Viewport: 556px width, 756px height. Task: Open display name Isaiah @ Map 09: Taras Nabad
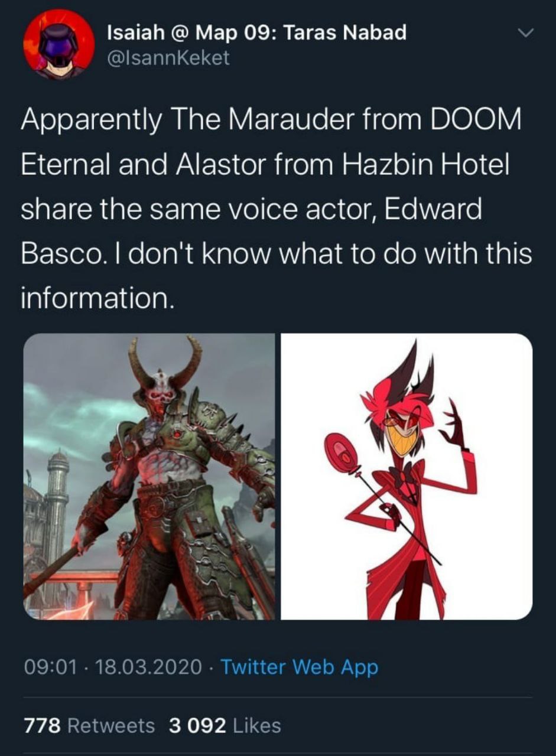257,32
